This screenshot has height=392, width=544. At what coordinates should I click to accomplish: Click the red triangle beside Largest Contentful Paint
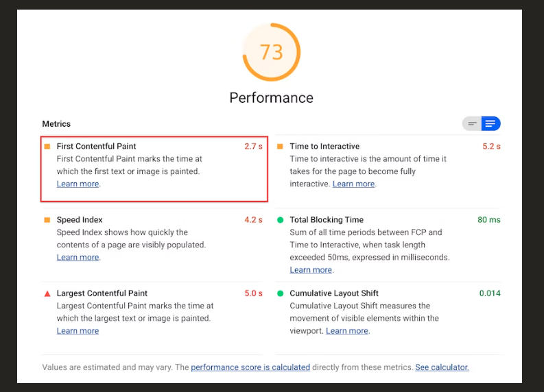click(47, 293)
